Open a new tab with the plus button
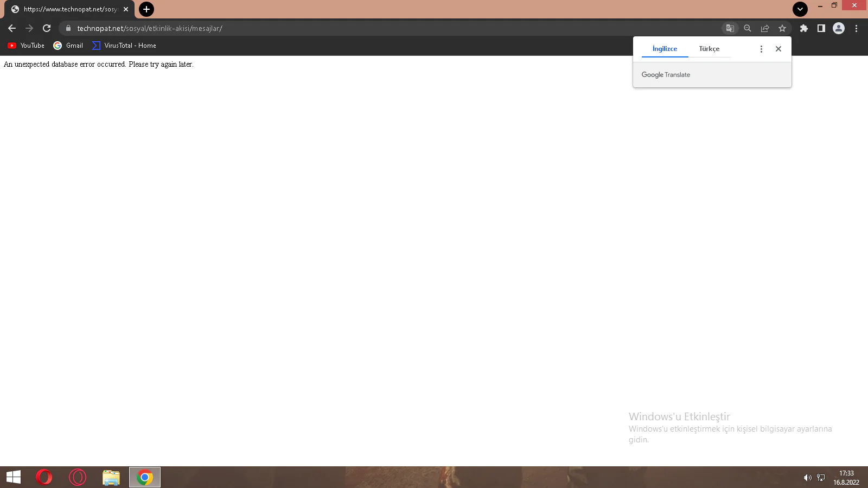 point(145,9)
